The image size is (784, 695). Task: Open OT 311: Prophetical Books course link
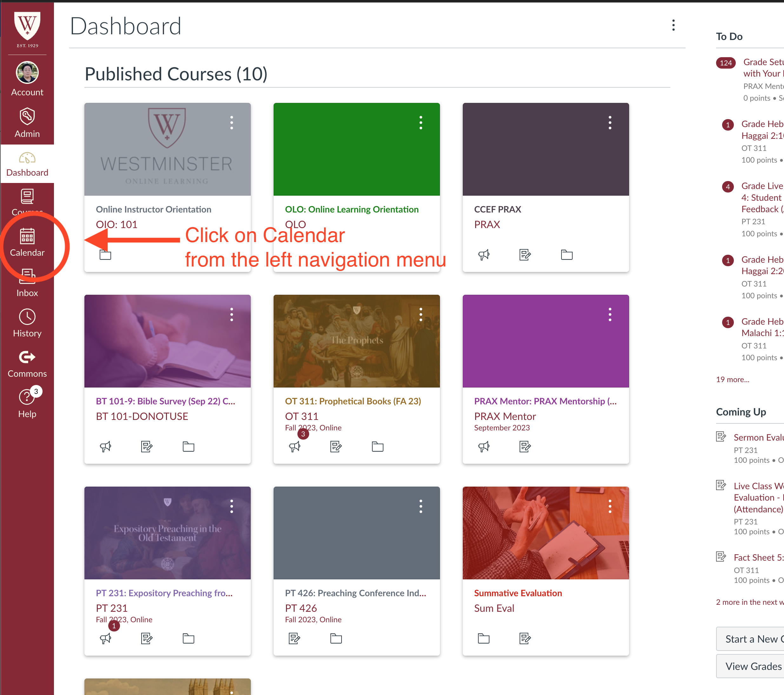[353, 401]
